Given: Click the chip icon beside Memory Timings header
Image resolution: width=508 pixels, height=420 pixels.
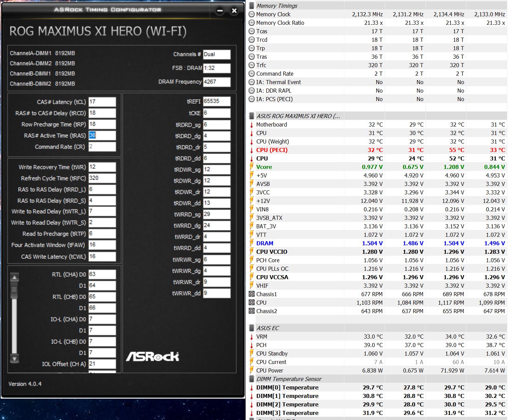Looking at the screenshot, I should pos(252,6).
